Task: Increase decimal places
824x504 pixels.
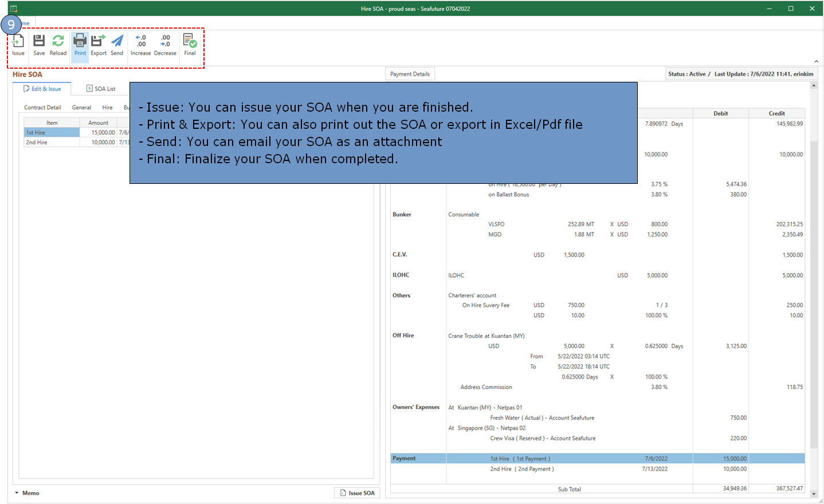Action: coord(140,45)
